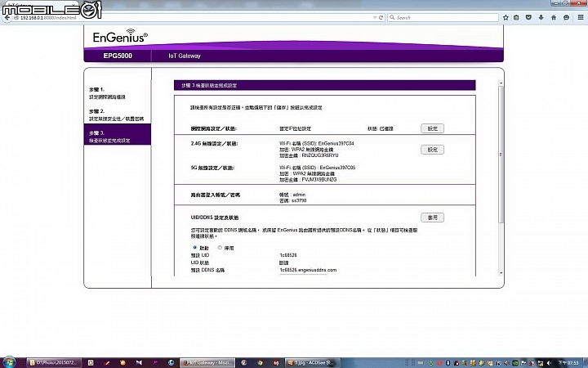This screenshot has height=368, width=588.
Task: Open the Firefox hamburger menu
Action: [x=581, y=18]
